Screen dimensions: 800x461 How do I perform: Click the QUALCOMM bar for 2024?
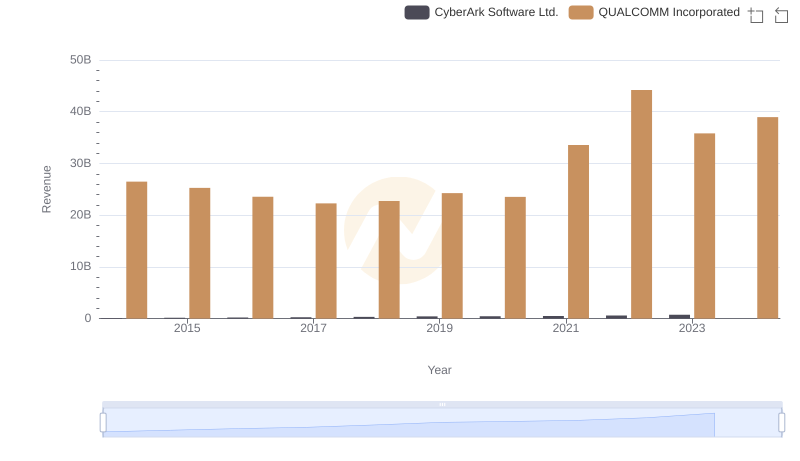click(x=767, y=218)
